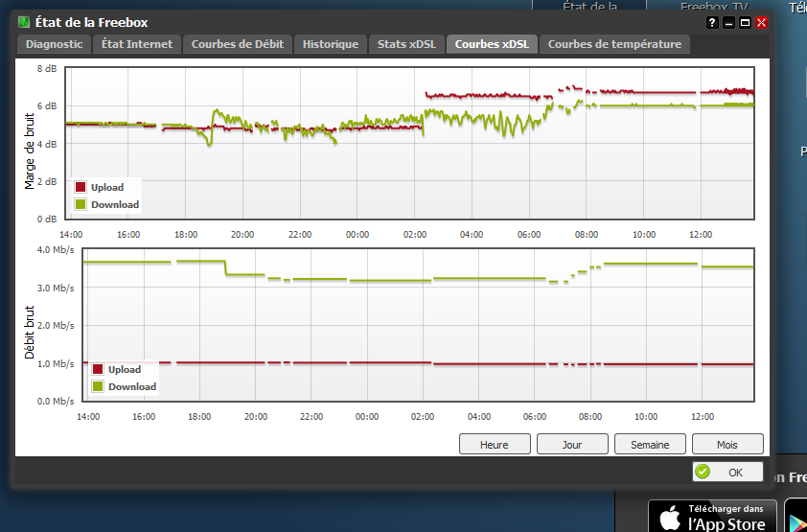807x532 pixels.
Task: Open help with the question mark icon
Action: point(712,23)
